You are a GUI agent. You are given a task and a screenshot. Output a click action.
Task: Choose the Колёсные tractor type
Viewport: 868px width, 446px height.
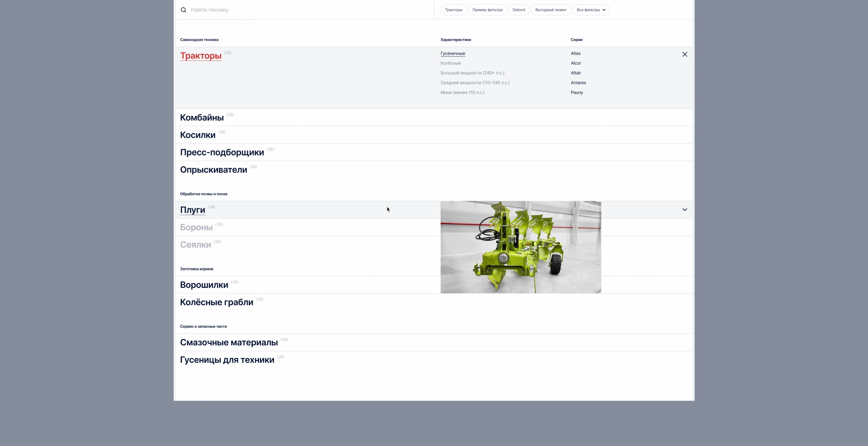point(451,63)
